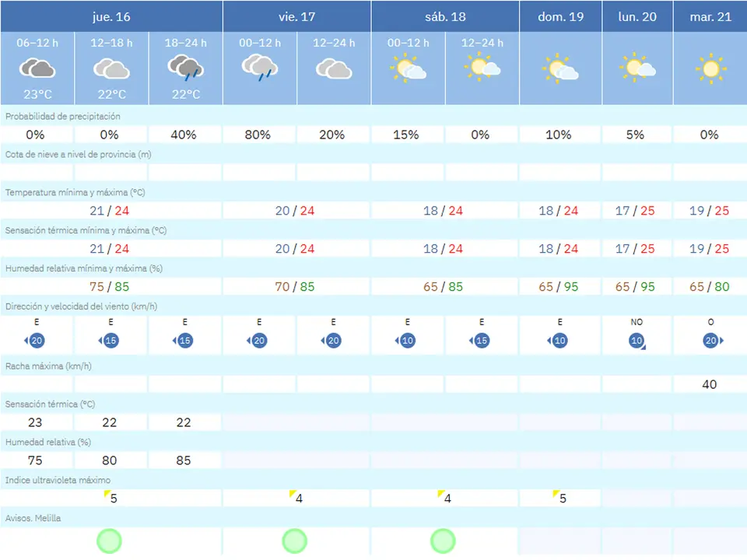Click the rain cloud icon for vie. 17 00–12 h

tap(260, 68)
